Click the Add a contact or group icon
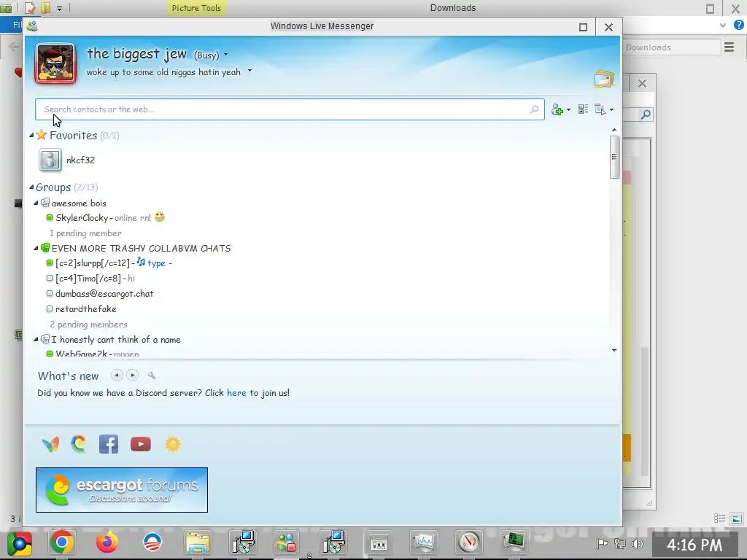This screenshot has width=747, height=560. (x=557, y=110)
